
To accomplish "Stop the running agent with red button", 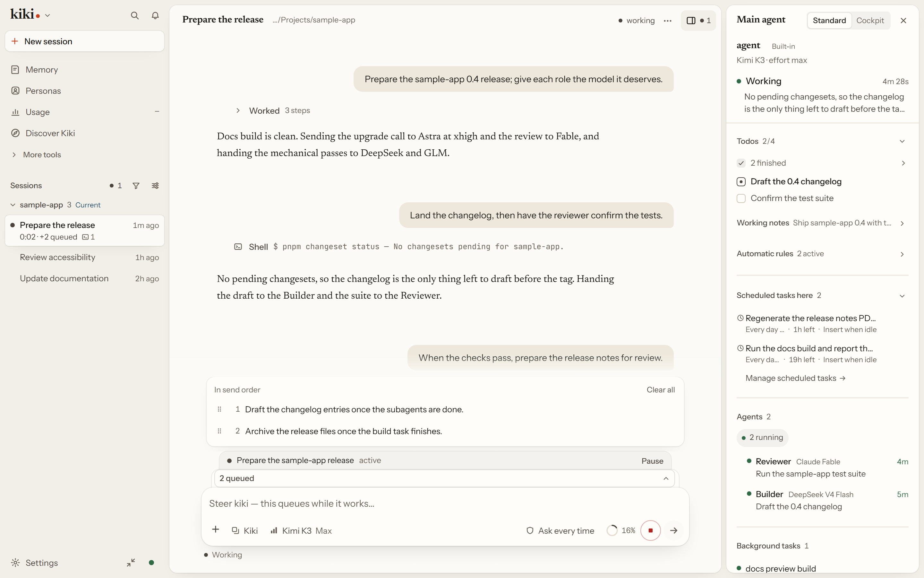I will point(650,530).
